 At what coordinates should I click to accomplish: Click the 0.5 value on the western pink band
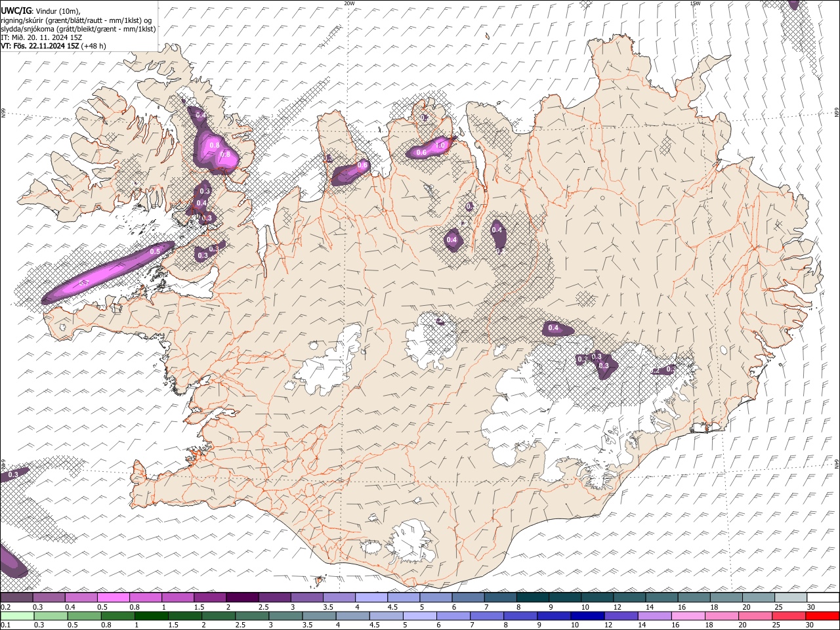point(156,251)
